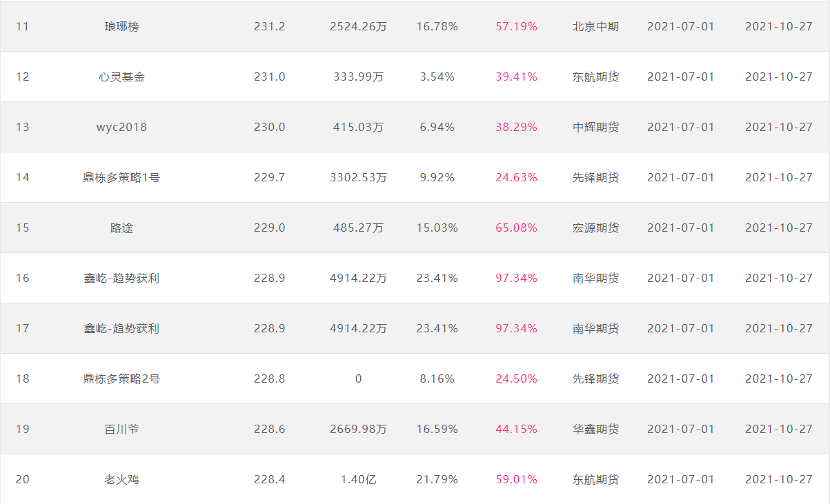The width and height of the screenshot is (830, 504).
Task: Click 中辉期货 company in row 13
Action: [595, 127]
